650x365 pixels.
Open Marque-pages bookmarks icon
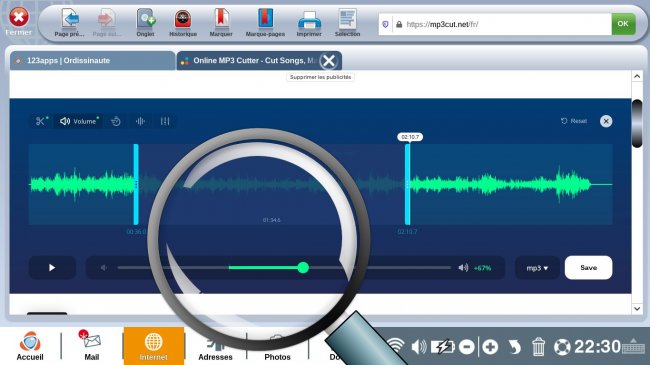click(x=265, y=23)
